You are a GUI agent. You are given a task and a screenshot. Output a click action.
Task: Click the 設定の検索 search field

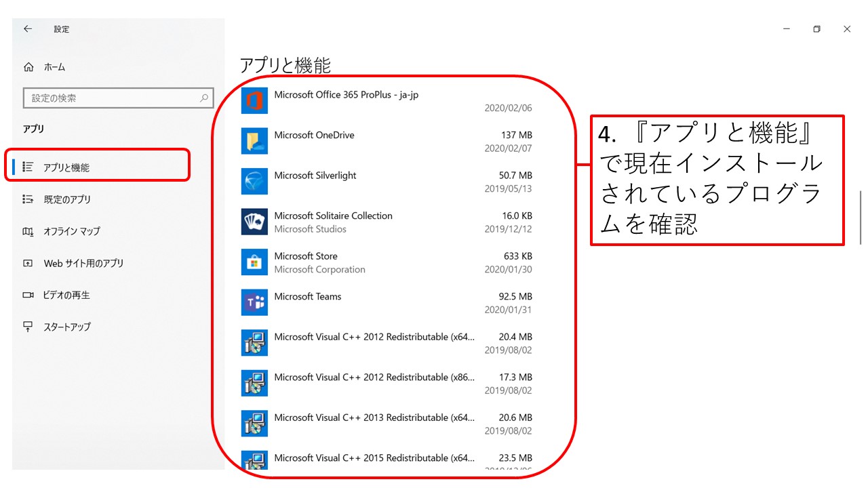point(112,98)
